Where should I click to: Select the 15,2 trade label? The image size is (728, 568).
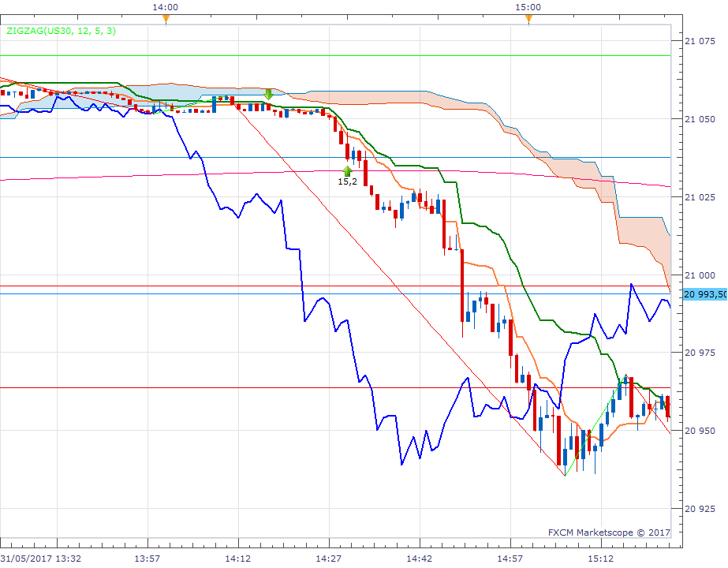(x=347, y=181)
